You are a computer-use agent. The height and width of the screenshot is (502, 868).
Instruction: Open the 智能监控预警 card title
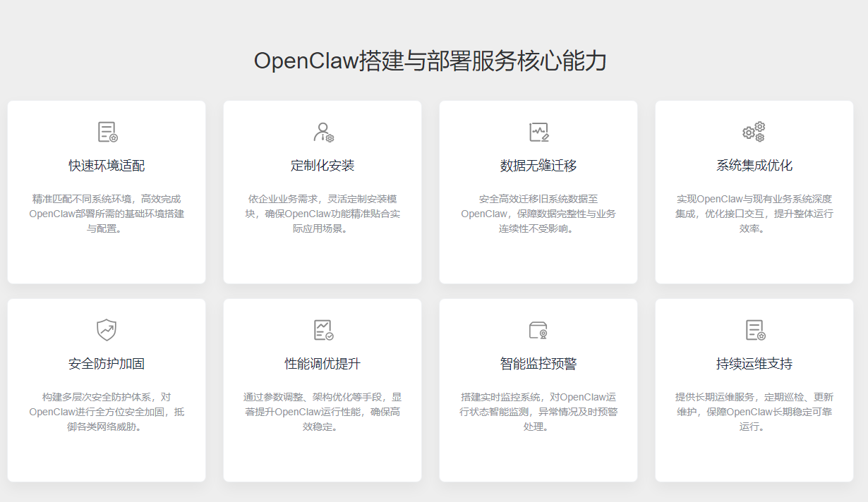(x=538, y=364)
